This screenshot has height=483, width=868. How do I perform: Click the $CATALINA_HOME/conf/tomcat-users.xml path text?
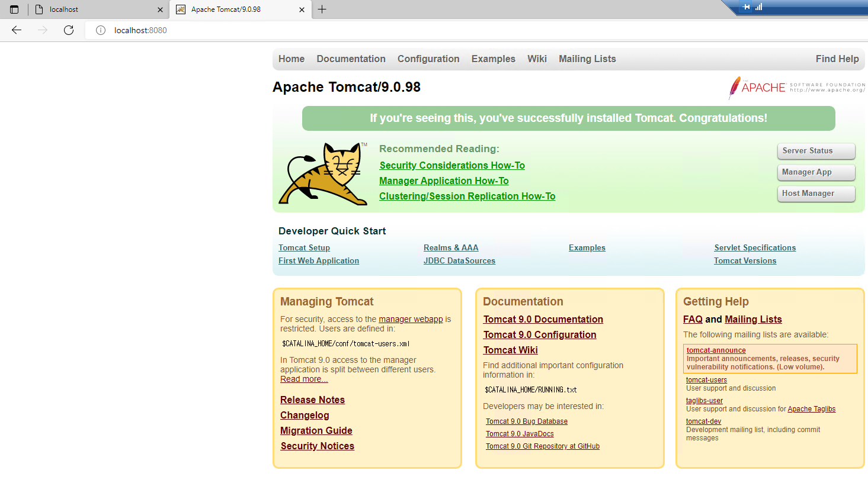(x=345, y=344)
